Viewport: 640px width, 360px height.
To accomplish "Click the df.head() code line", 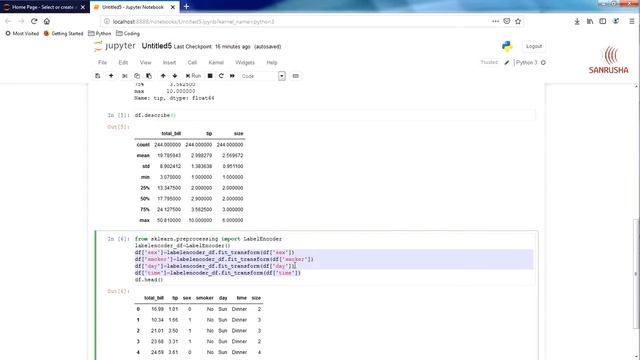I will click(x=149, y=280).
